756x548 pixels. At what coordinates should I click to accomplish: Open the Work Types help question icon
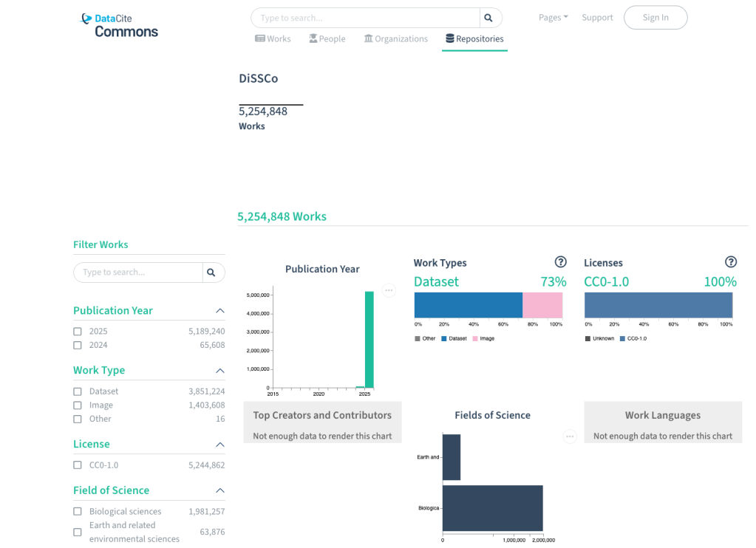[x=560, y=262]
